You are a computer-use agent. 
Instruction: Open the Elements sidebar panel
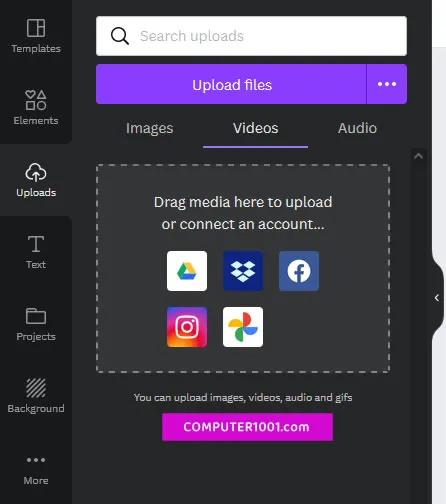pyautogui.click(x=36, y=107)
